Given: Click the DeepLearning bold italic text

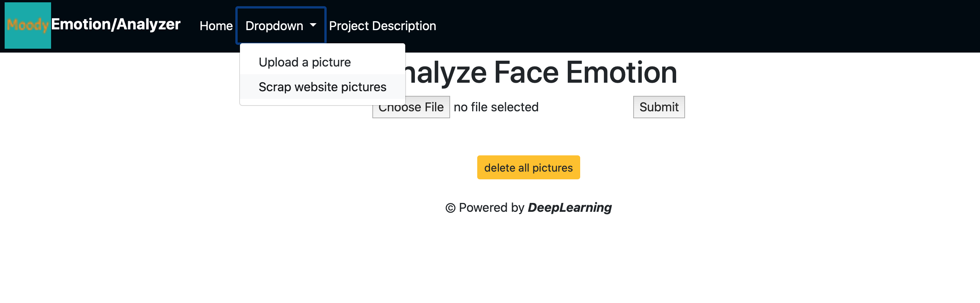Looking at the screenshot, I should tap(570, 208).
